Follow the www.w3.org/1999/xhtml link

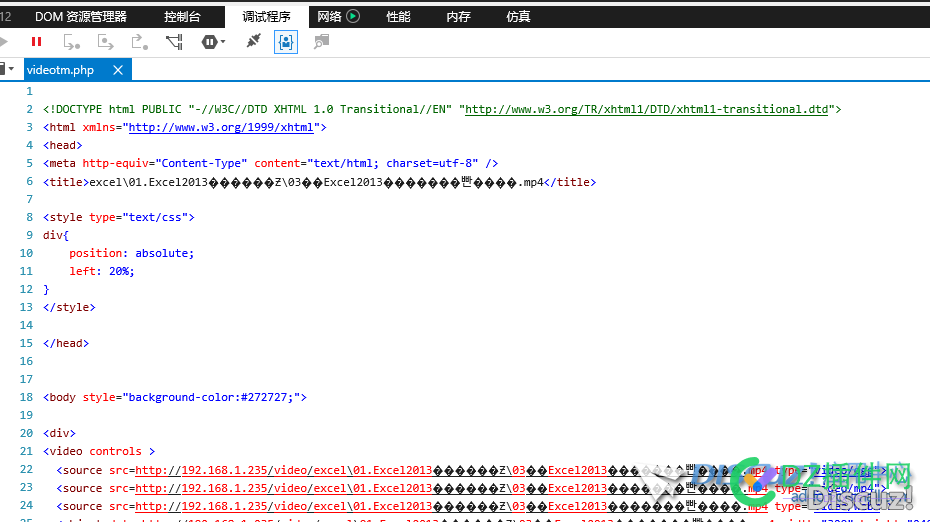(221, 127)
